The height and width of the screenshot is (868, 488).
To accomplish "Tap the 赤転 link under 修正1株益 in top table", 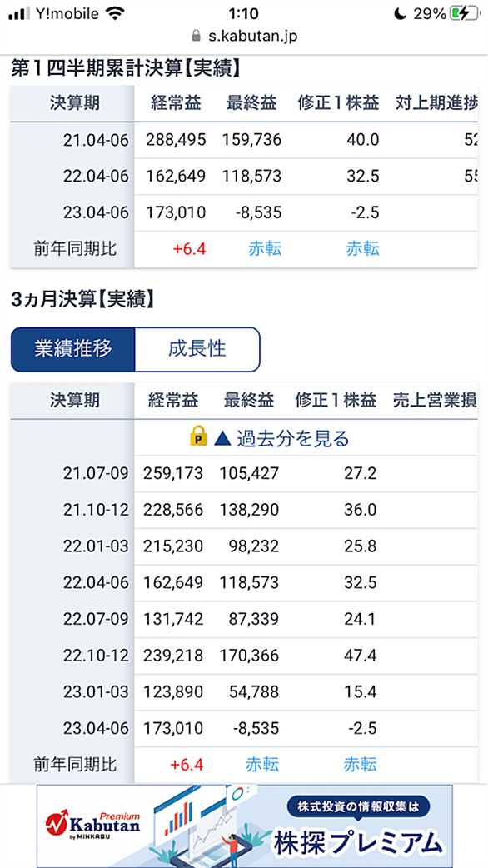I will (363, 248).
